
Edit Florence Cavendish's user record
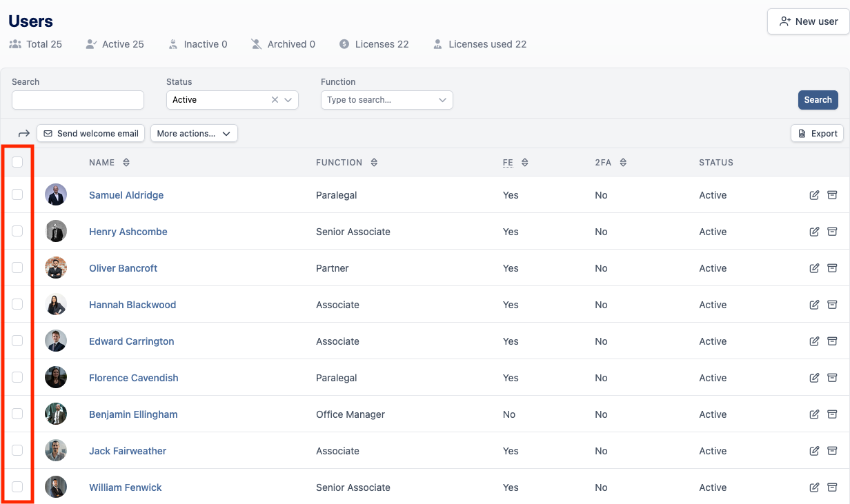814,378
